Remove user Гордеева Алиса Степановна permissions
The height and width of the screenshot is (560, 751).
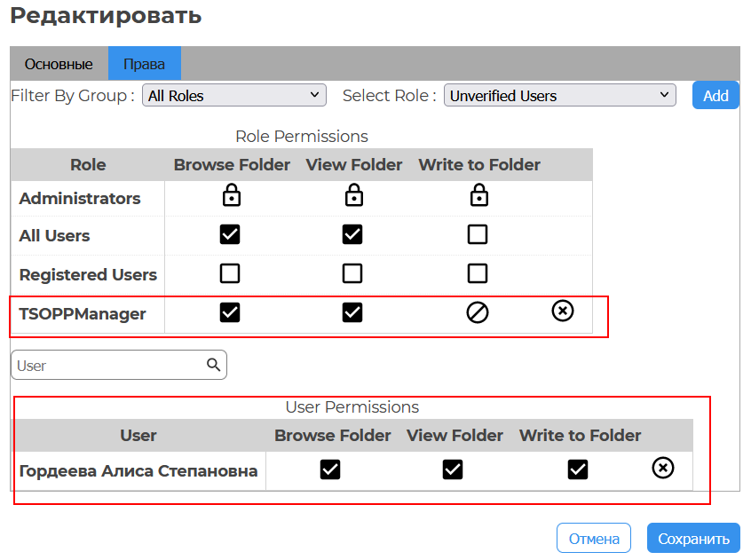coord(662,468)
